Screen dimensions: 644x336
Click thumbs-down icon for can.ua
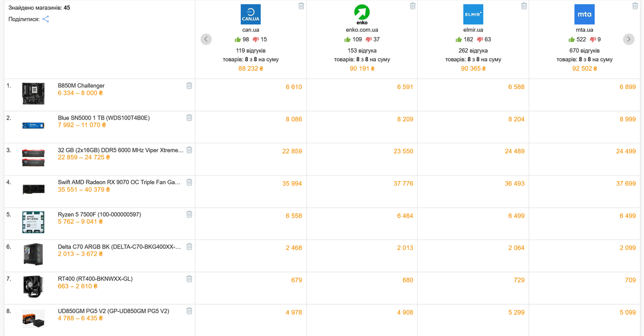256,40
